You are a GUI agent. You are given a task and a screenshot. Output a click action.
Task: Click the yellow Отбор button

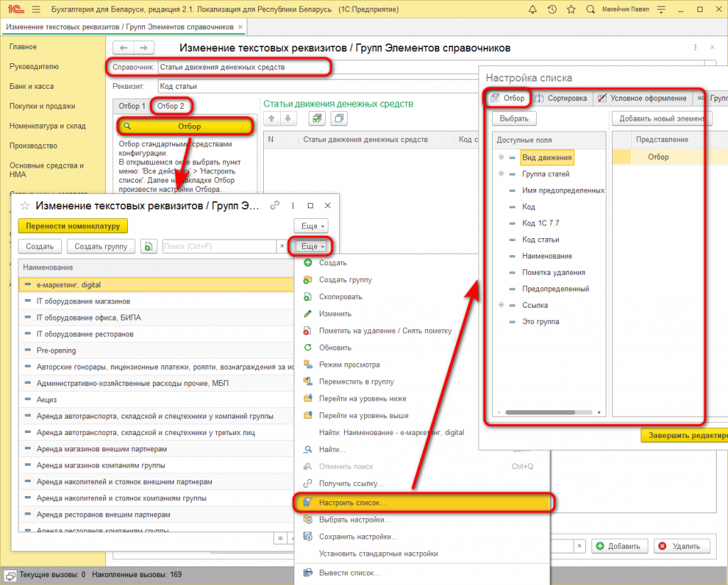[186, 127]
